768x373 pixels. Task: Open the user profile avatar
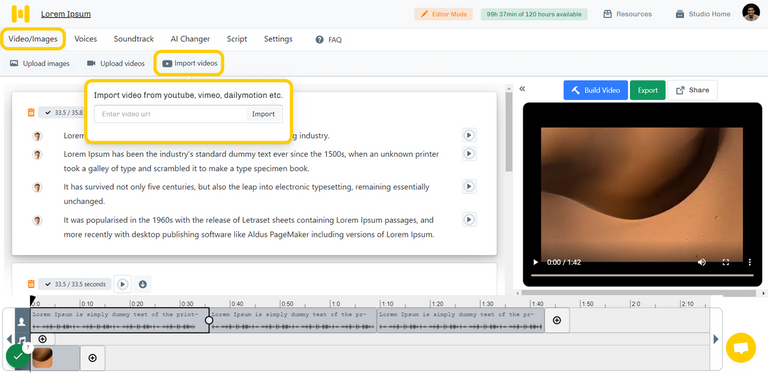751,13
